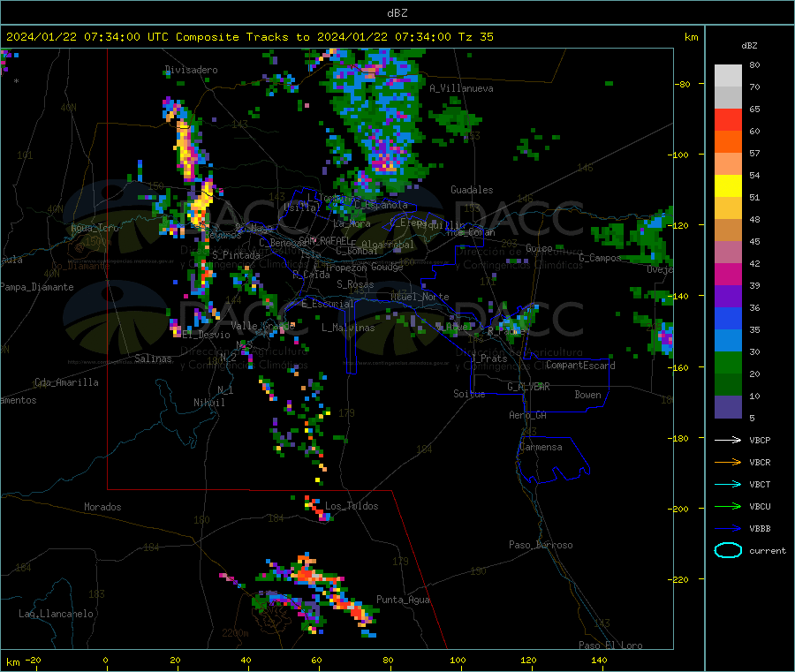Image resolution: width=795 pixels, height=672 pixels.
Task: Click the VBCT legend label
Action: [x=760, y=484]
